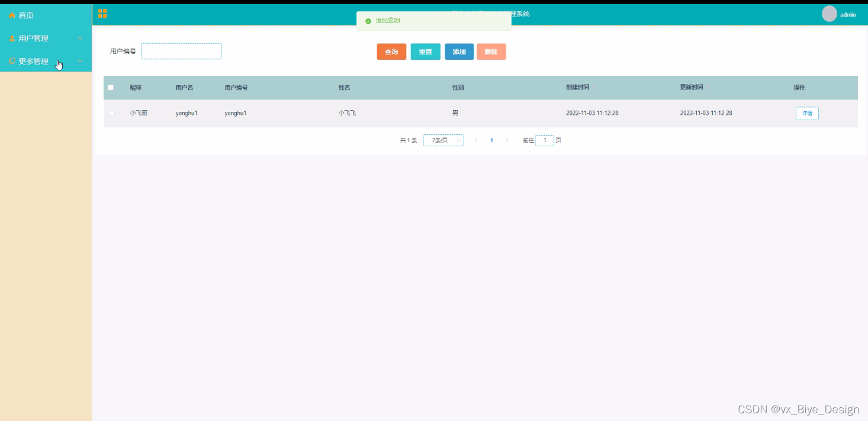Click the user icon beside 用户管理
Screen dimensions: 868x421
click(x=12, y=38)
